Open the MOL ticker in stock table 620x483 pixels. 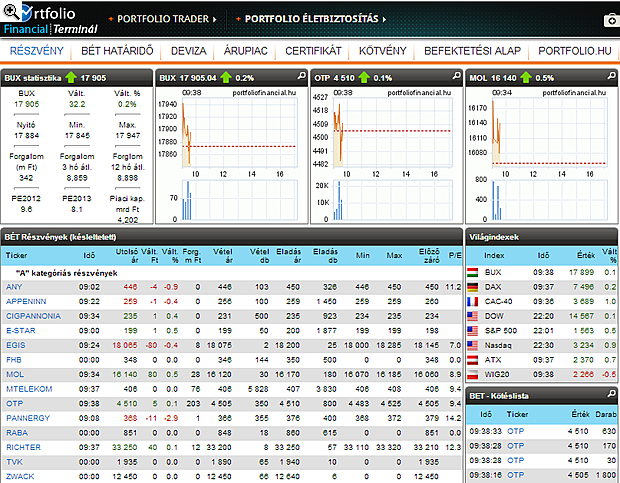15,375
